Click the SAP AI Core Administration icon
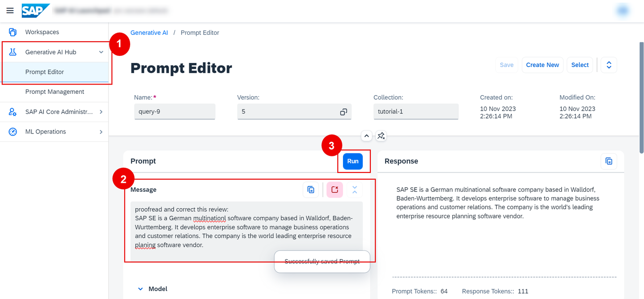The image size is (644, 299). pos(13,112)
